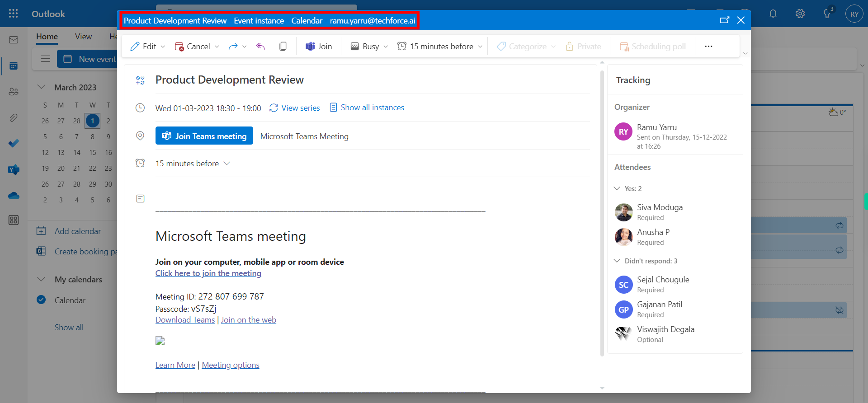The height and width of the screenshot is (403, 868).
Task: Select organizer Ramu Yarru
Action: (675, 136)
